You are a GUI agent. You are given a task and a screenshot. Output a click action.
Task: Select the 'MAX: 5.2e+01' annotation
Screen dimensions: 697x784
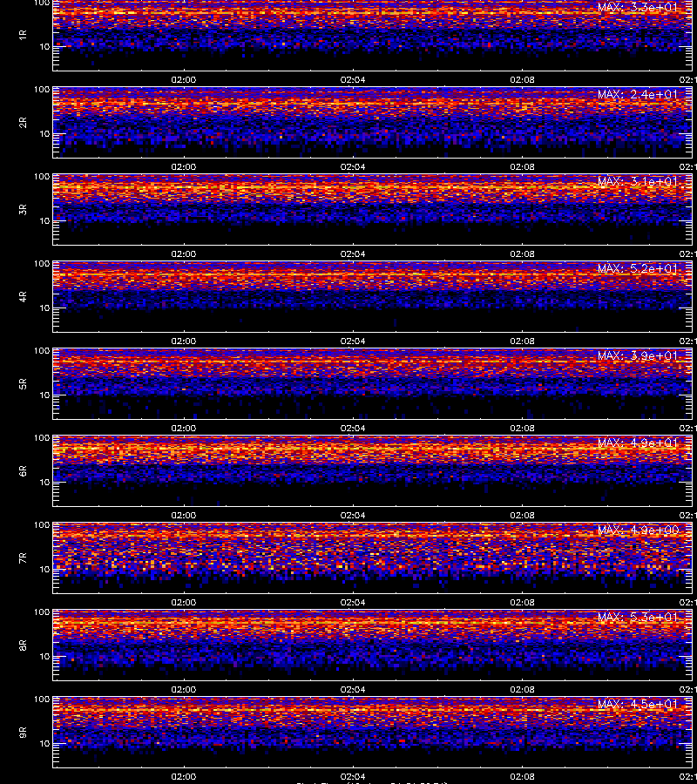point(638,268)
